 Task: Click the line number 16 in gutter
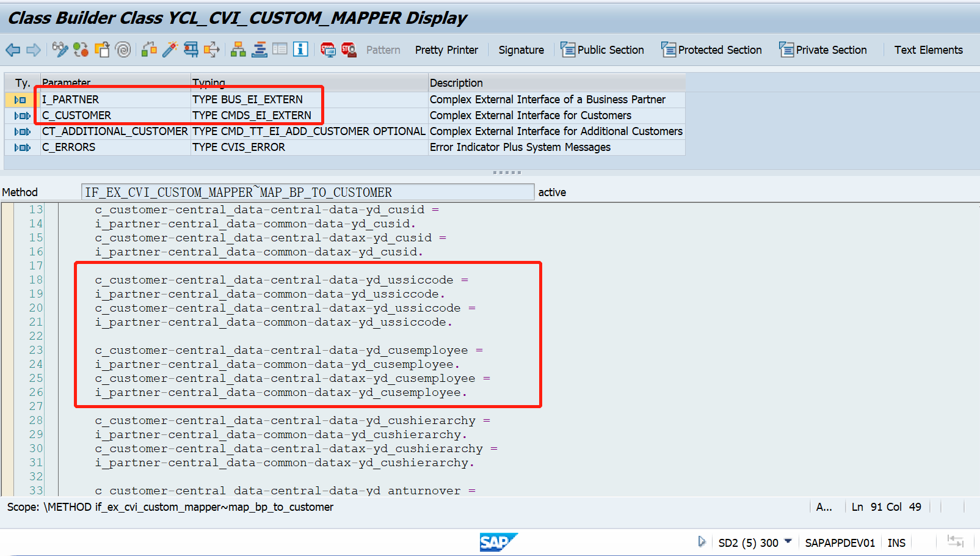[36, 252]
